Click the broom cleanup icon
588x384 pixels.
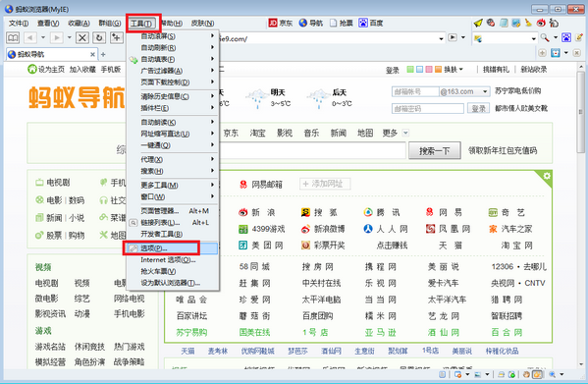click(528, 23)
